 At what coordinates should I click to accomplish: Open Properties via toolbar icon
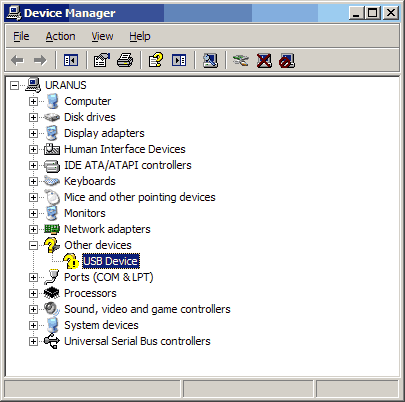[x=101, y=60]
